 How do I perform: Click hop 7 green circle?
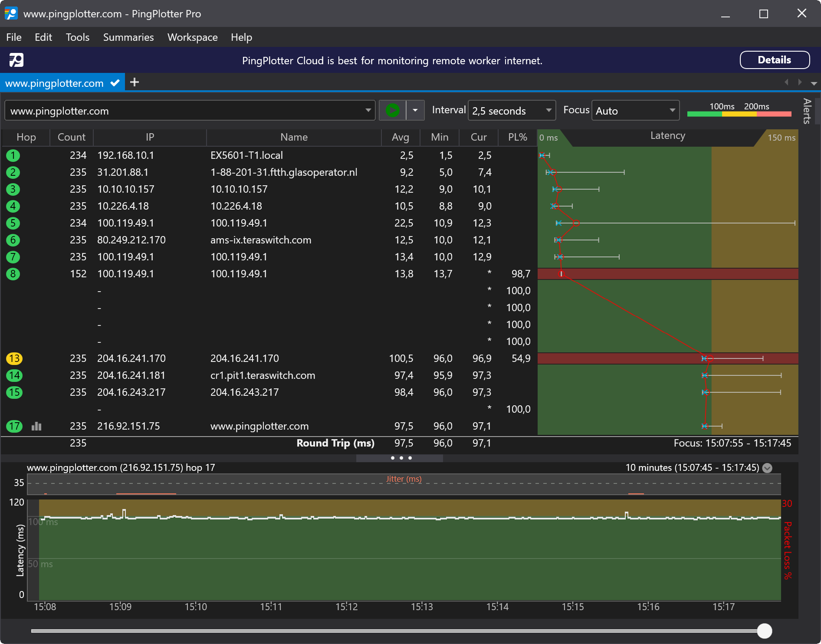point(13,257)
